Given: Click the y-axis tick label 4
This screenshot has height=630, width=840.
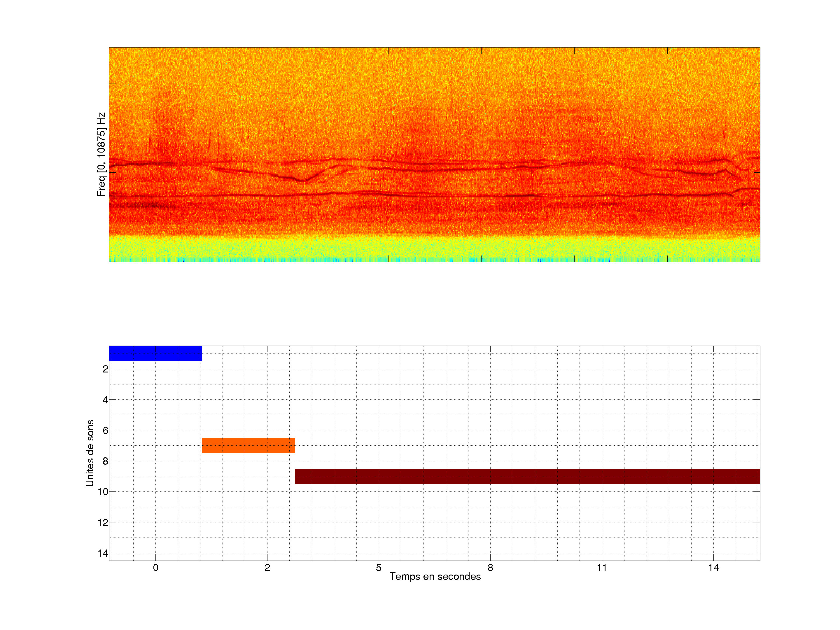Looking at the screenshot, I should coord(105,400).
